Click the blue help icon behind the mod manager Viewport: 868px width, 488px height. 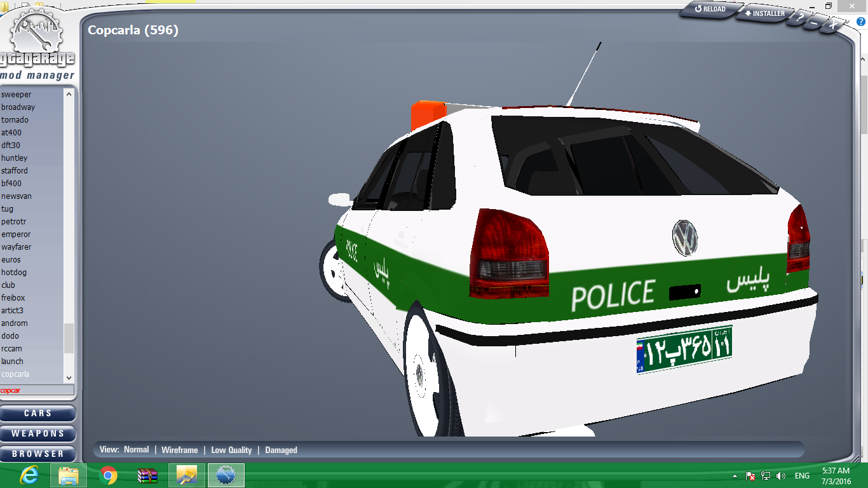click(x=861, y=22)
